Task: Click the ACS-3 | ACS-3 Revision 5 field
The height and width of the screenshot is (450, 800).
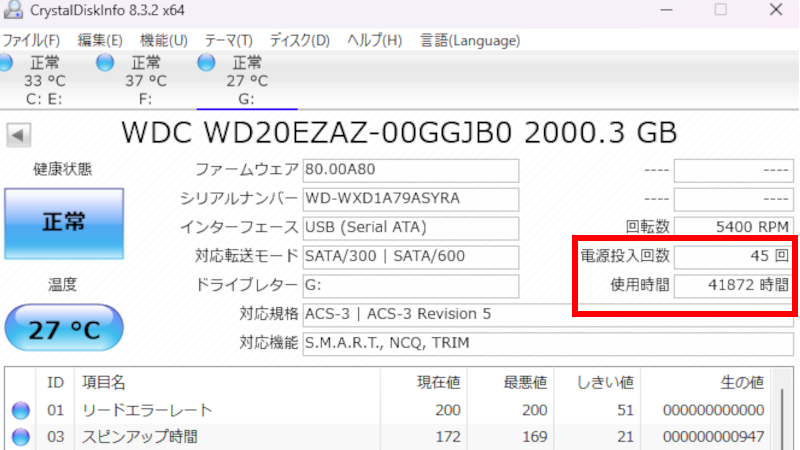Action: pos(548,315)
